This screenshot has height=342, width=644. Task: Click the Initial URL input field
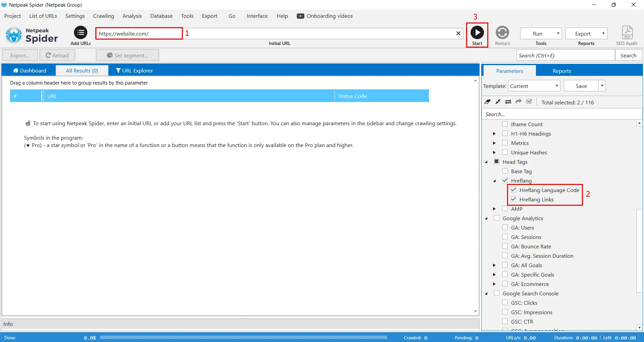[279, 34]
